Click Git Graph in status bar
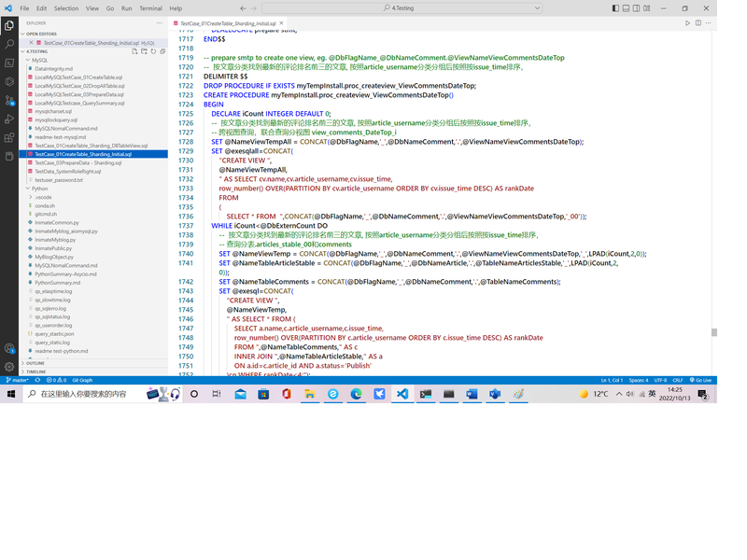The width and height of the screenshot is (747, 560). [82, 380]
